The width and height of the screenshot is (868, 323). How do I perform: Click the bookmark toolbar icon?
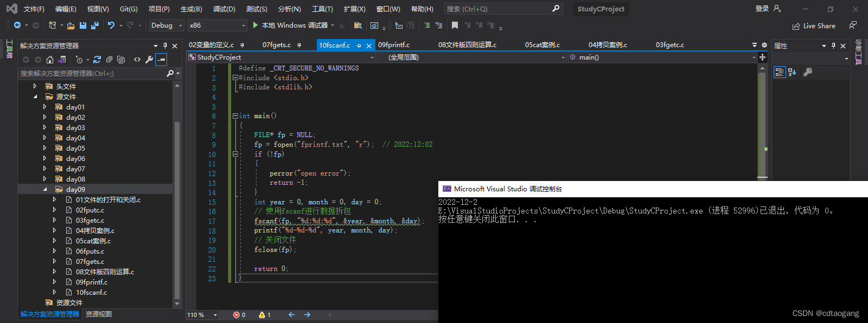coord(455,25)
